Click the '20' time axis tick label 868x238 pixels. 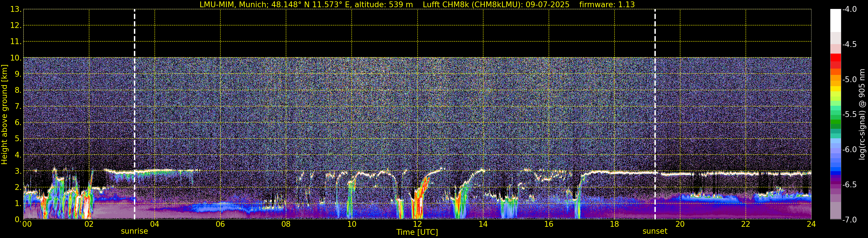680,224
